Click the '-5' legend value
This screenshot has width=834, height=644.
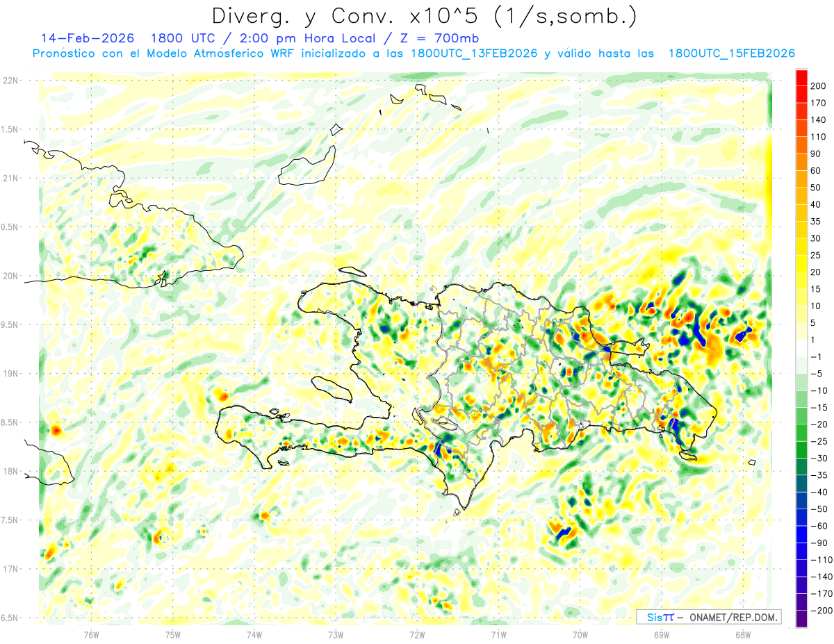click(x=816, y=374)
